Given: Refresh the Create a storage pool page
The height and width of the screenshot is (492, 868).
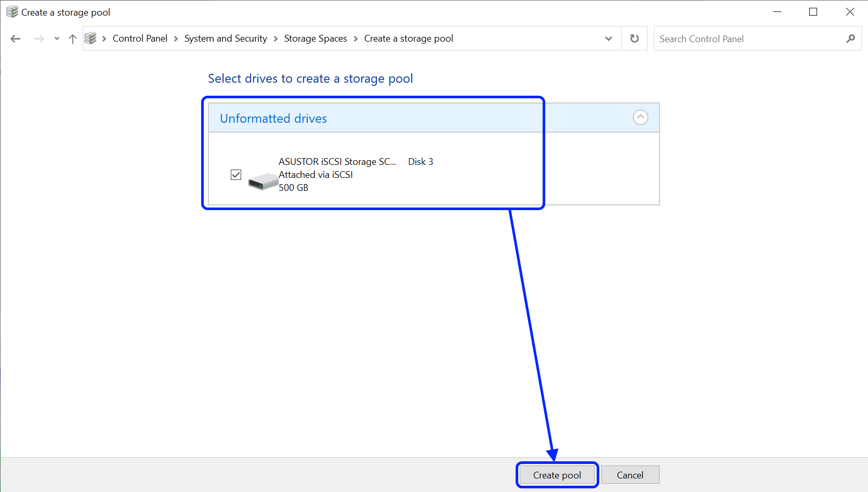Looking at the screenshot, I should click(635, 38).
